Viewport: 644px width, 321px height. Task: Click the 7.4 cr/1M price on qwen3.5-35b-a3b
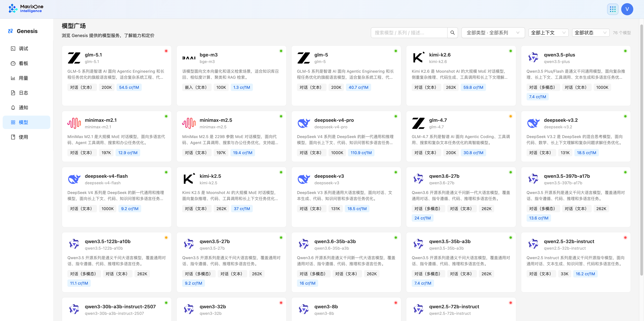click(422, 283)
